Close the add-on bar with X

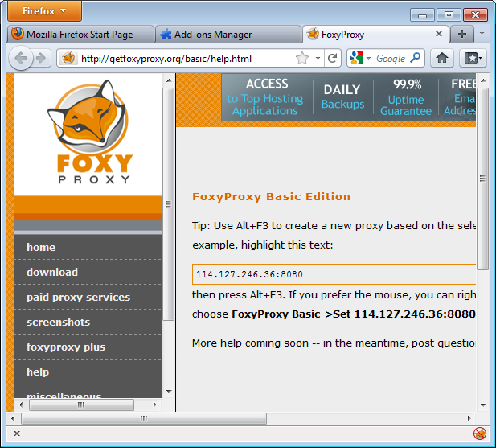pos(17,434)
